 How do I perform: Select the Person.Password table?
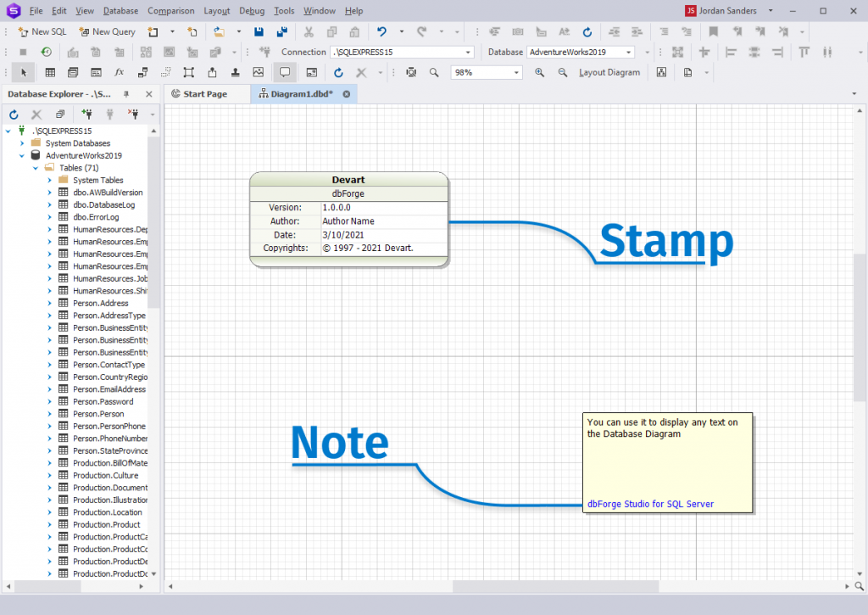click(103, 402)
